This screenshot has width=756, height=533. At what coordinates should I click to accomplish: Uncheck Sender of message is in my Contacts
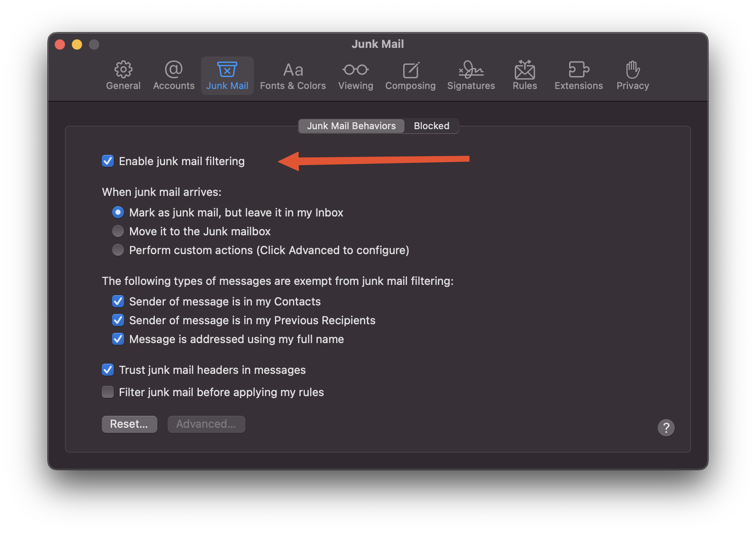tap(118, 302)
